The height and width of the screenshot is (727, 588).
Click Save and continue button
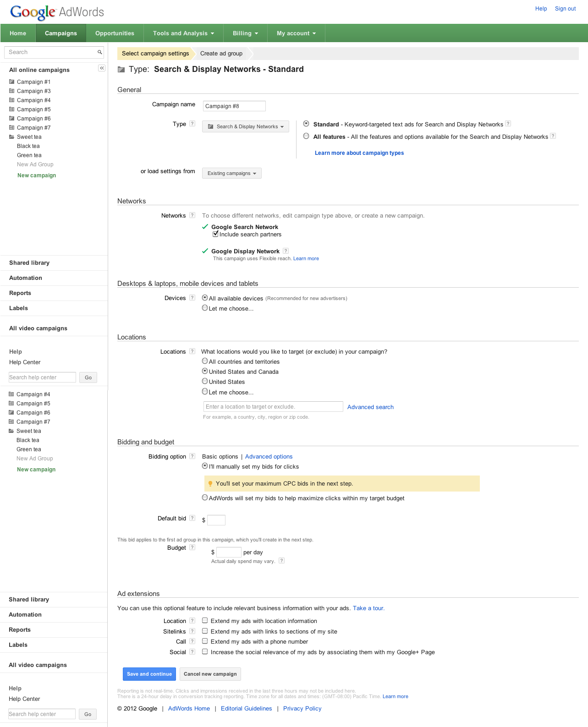click(x=149, y=674)
